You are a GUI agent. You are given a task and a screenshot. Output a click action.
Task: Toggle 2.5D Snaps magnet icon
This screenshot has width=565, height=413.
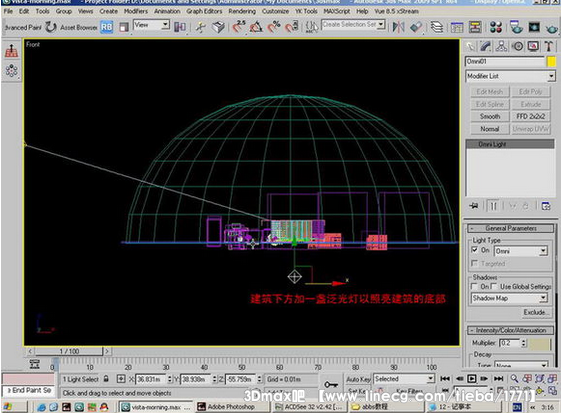pyautogui.click(x=238, y=27)
